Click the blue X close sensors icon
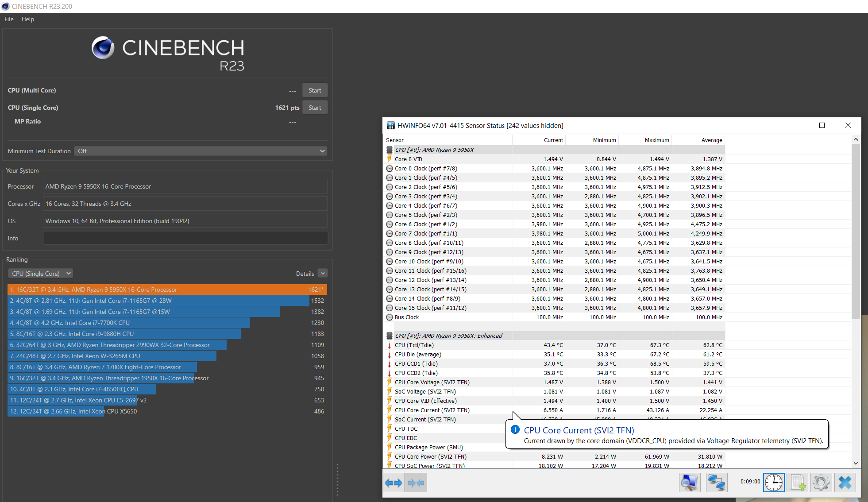This screenshot has width=868, height=502. pyautogui.click(x=845, y=483)
